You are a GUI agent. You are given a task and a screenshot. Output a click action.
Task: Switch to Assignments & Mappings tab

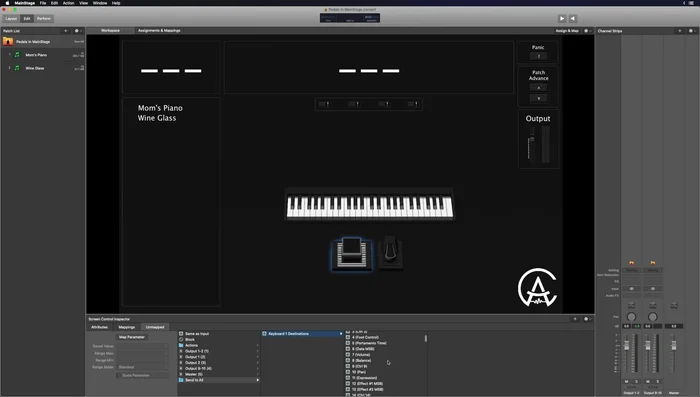[159, 31]
